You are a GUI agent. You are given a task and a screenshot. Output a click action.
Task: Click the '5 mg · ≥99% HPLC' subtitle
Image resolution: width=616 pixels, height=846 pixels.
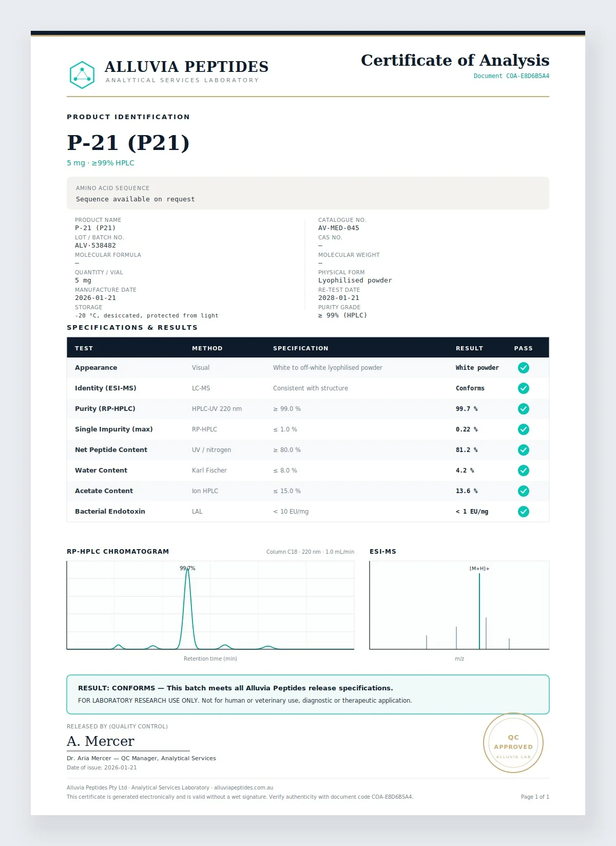(x=101, y=163)
